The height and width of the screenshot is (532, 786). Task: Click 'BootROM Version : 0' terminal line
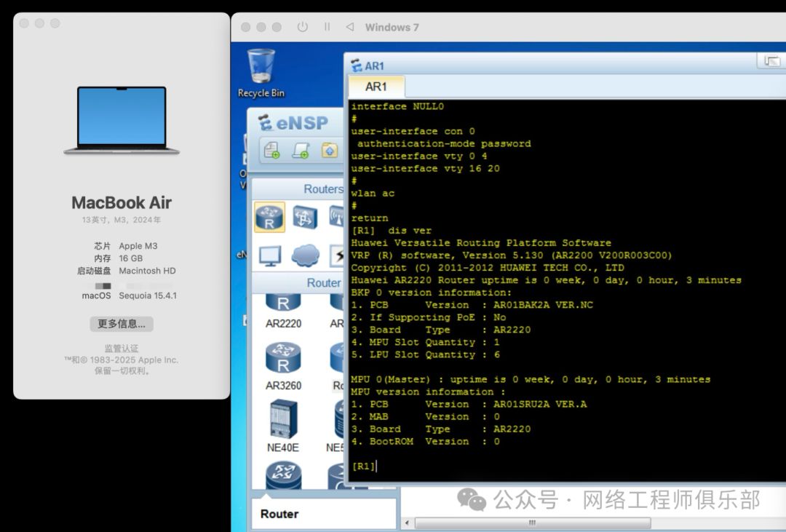tap(425, 442)
